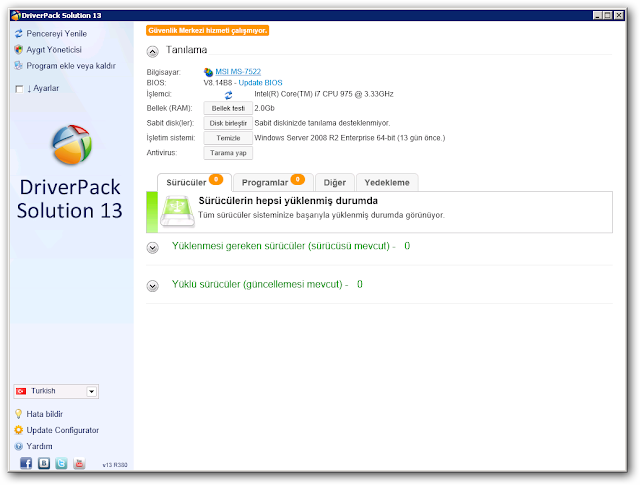Open the VKontakte social icon

click(44, 463)
